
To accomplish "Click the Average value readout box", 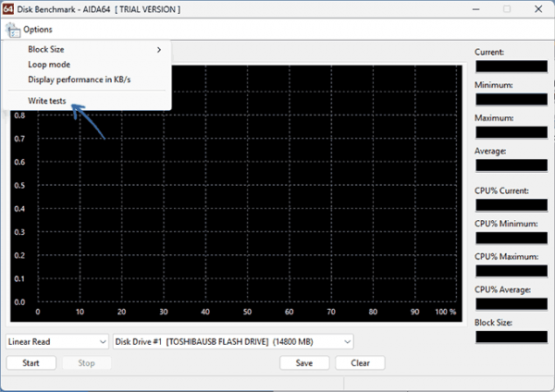I will point(512,165).
